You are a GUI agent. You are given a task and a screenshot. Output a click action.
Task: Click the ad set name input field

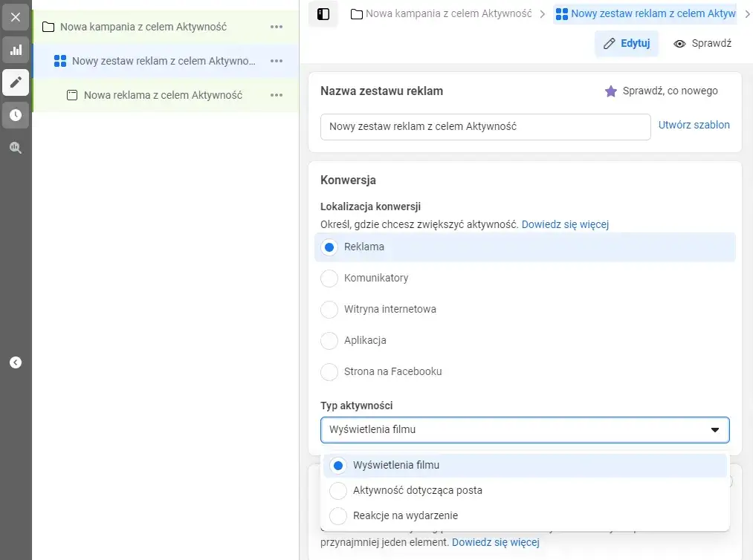coord(485,127)
